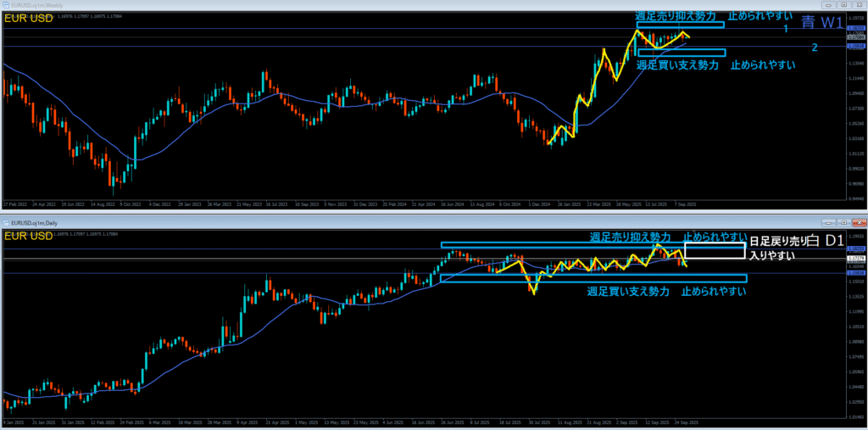The width and height of the screenshot is (868, 430).
Task: Click the 日足戻り売り text in Daily chart
Action: pos(778,243)
